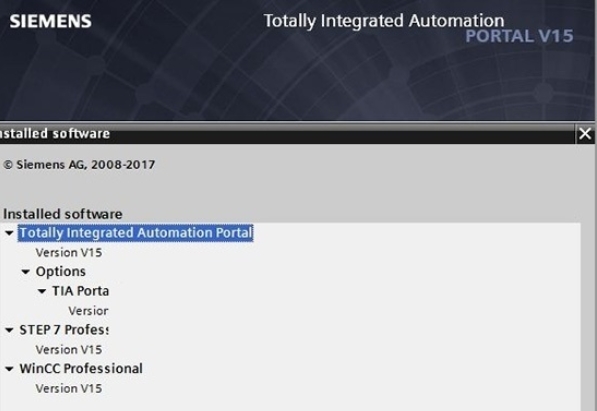Image resolution: width=597 pixels, height=411 pixels.
Task: Select the Totally Integrated Automation Portal entry
Action: click(x=136, y=233)
